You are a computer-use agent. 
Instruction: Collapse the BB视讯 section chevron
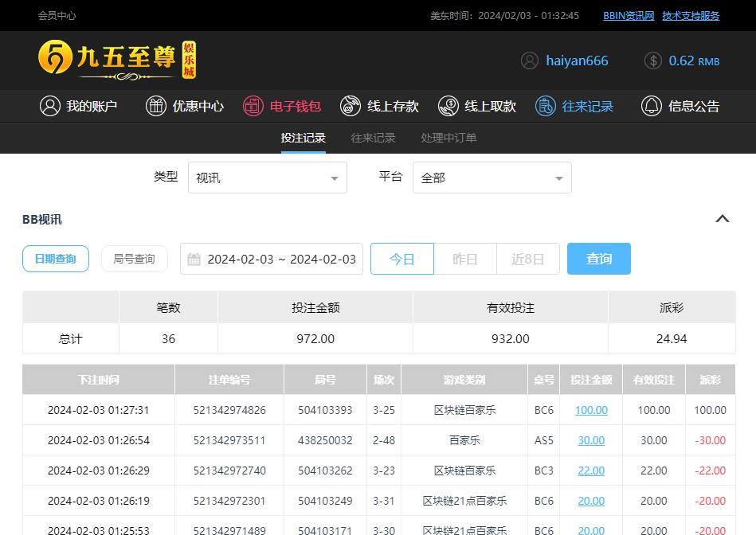coord(723,219)
